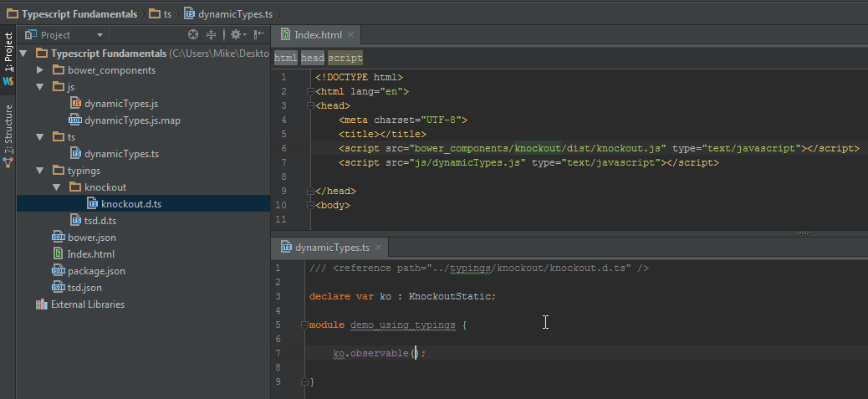Close the Index.html editor tab
This screenshot has height=399, width=868.
[350, 35]
